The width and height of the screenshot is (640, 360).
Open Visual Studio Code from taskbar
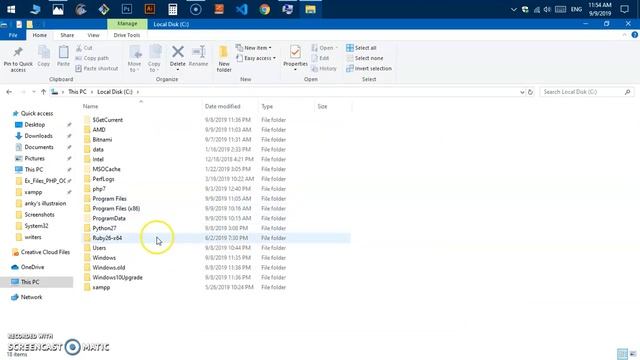(242, 9)
